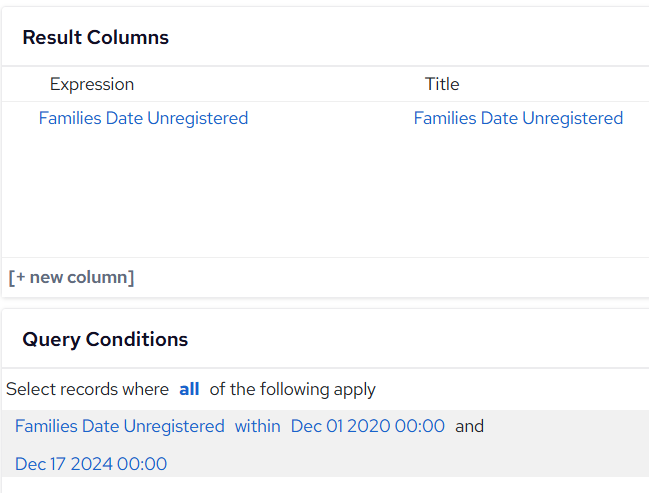Add a new result column
Viewport: 649px width, 493px height.
pos(71,277)
